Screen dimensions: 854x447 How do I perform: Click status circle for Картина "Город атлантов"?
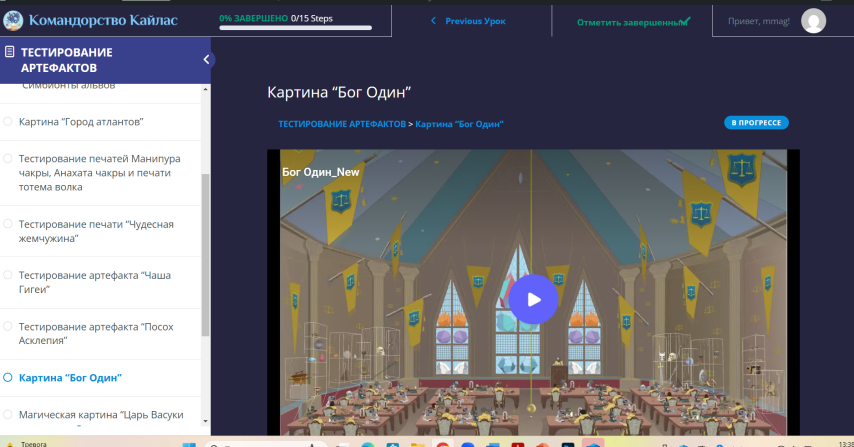tap(9, 122)
